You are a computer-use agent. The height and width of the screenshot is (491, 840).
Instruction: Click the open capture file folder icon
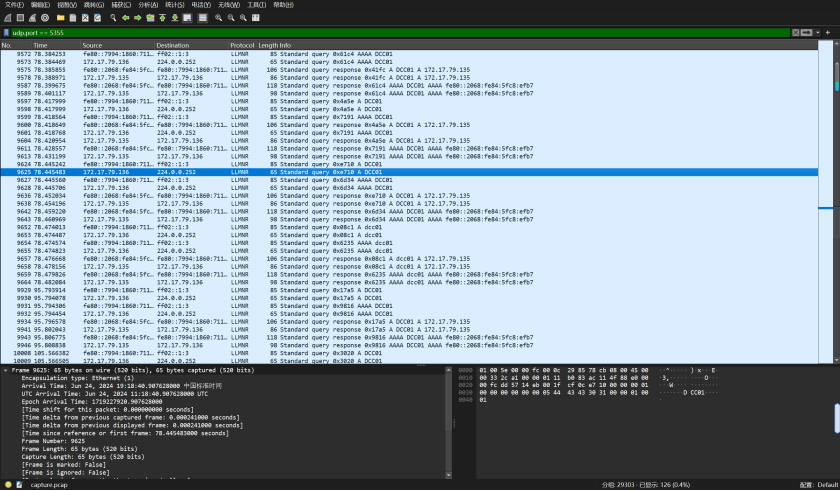pyautogui.click(x=59, y=17)
